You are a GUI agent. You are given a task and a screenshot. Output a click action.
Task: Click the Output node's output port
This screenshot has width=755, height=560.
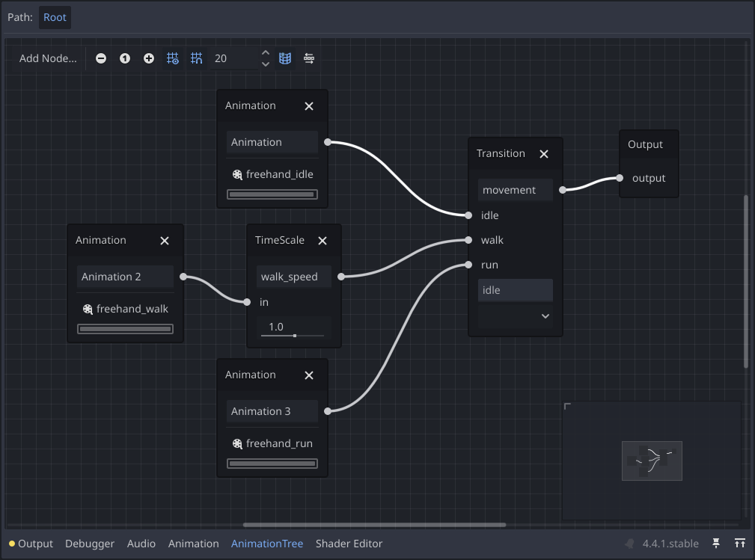point(620,178)
